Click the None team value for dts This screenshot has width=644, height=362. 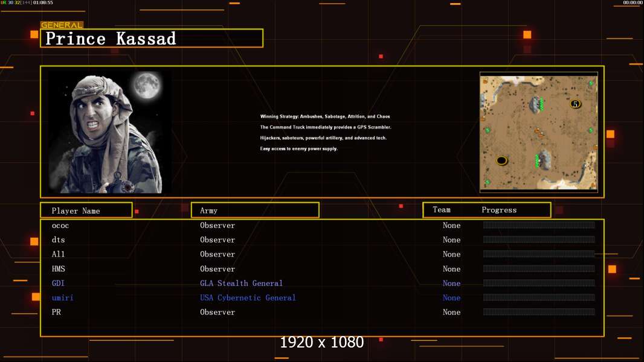451,240
